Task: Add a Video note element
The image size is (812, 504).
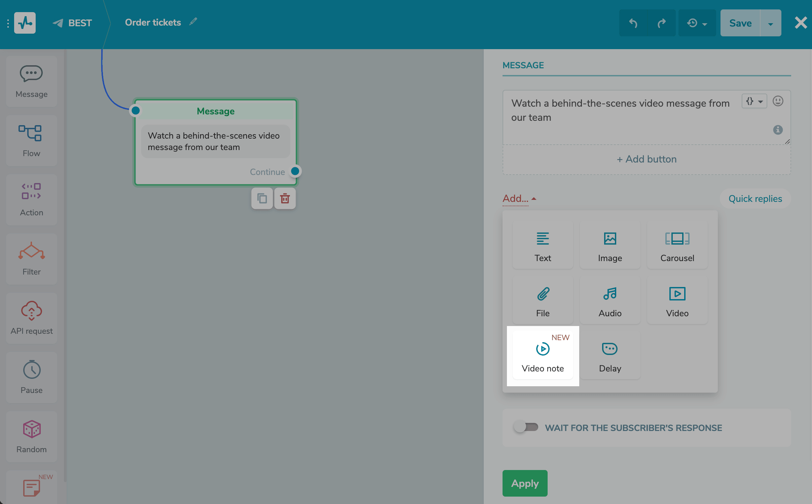Action: tap(543, 356)
